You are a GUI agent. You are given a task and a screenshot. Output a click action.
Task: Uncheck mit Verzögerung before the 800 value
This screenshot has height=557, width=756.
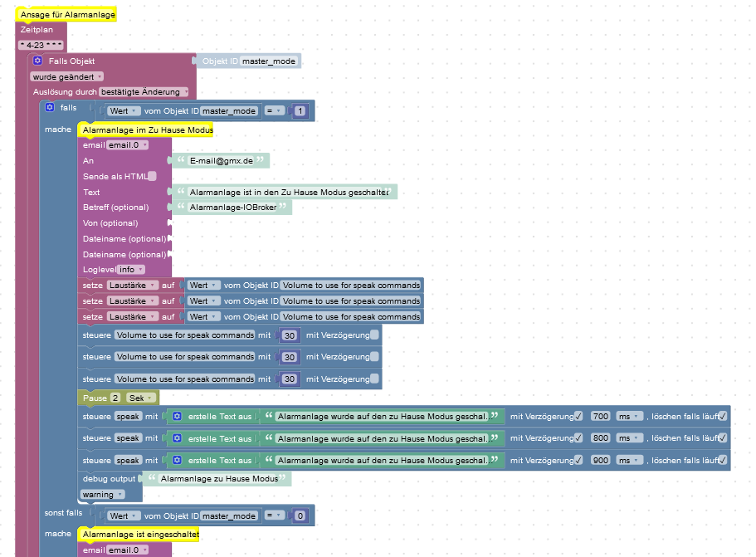[578, 438]
